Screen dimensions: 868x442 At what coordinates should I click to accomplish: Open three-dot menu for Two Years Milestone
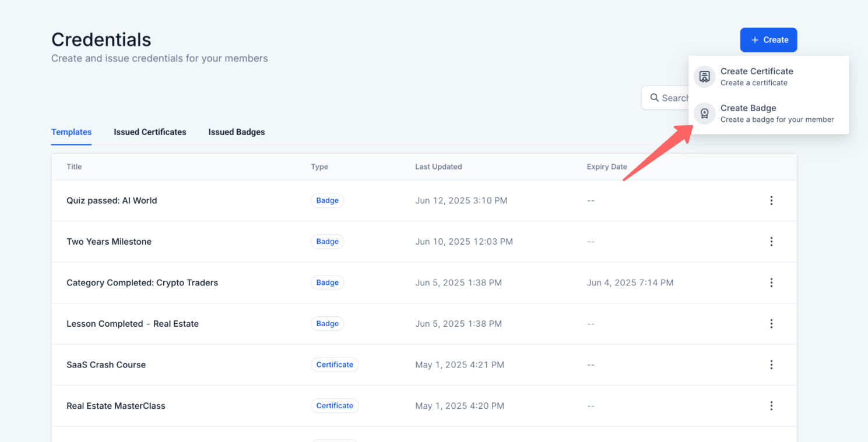coord(771,242)
